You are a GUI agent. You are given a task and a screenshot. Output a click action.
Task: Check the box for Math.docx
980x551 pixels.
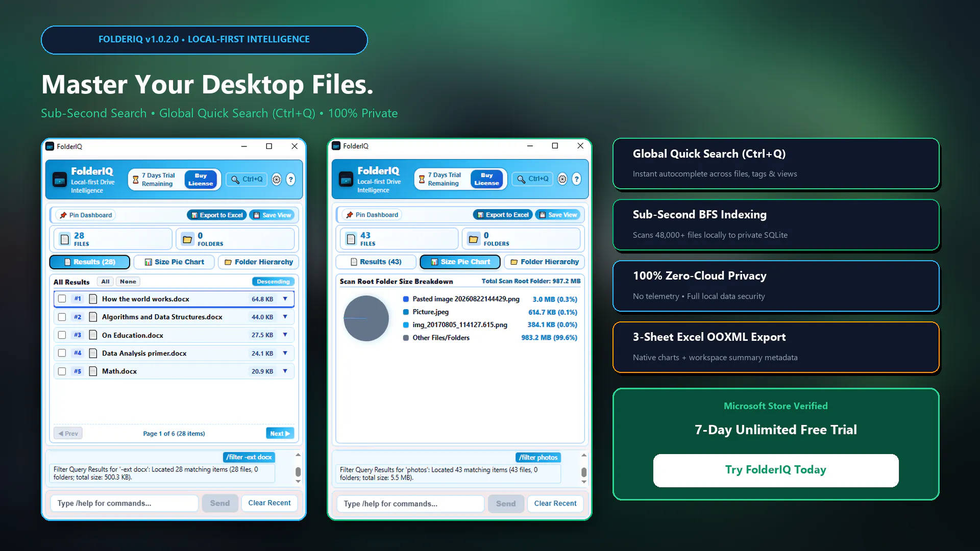point(62,371)
